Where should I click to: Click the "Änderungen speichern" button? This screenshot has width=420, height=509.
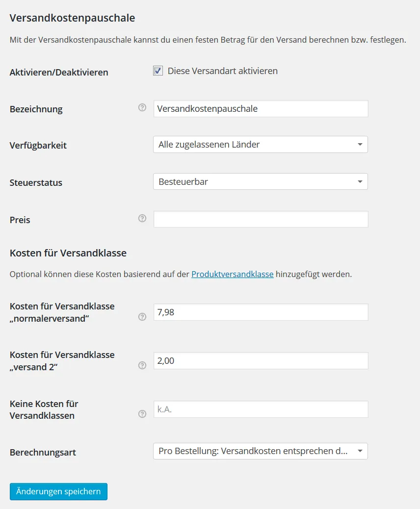point(58,491)
